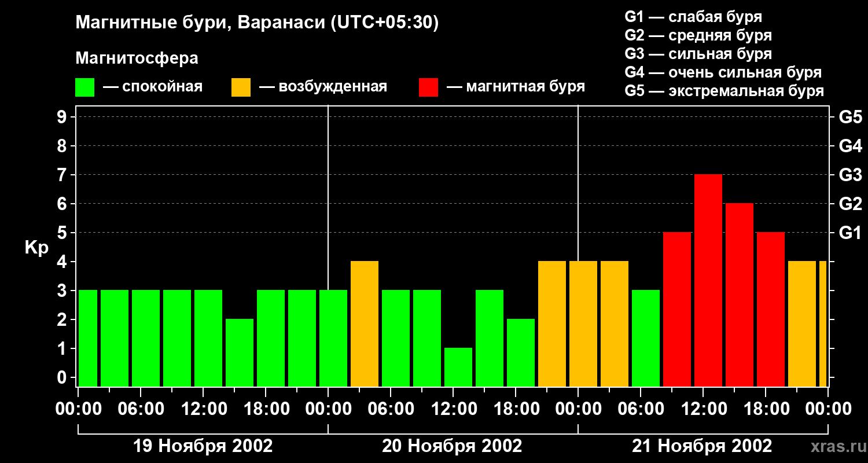Click legend line G1 — слабая буря
The image size is (868, 463).
click(x=693, y=16)
